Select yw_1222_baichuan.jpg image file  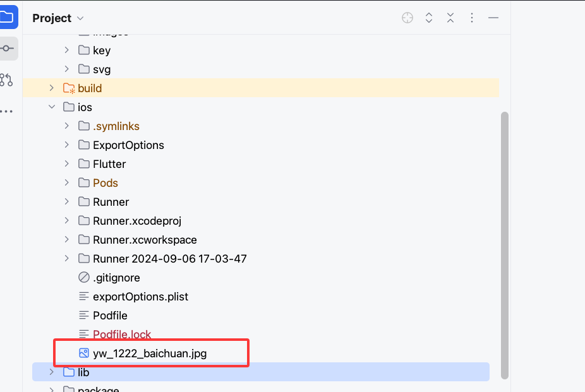[149, 353]
